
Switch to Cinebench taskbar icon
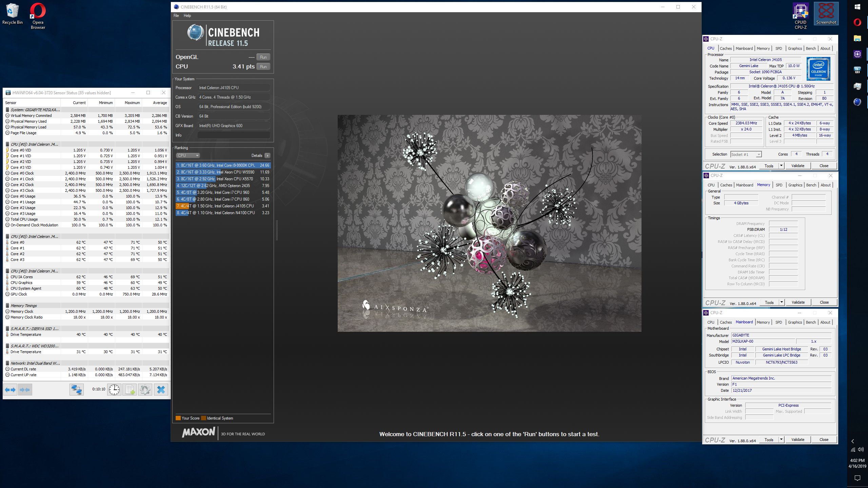coord(857,102)
